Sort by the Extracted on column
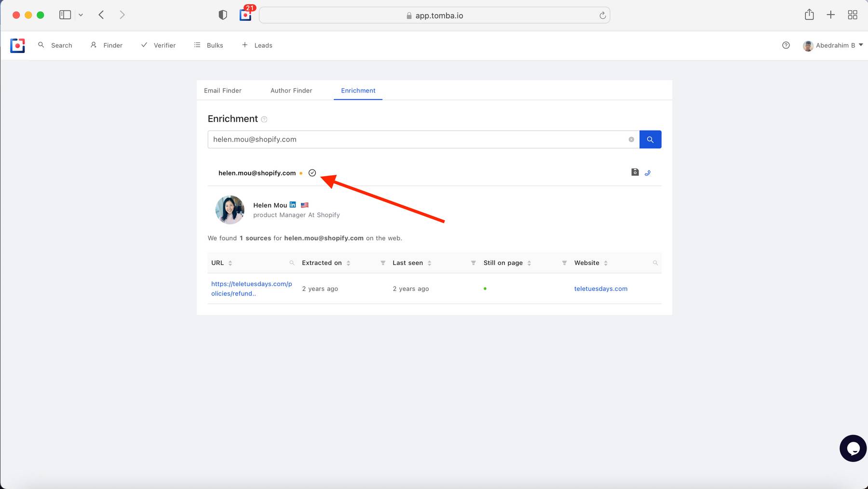The height and width of the screenshot is (489, 868). point(348,263)
